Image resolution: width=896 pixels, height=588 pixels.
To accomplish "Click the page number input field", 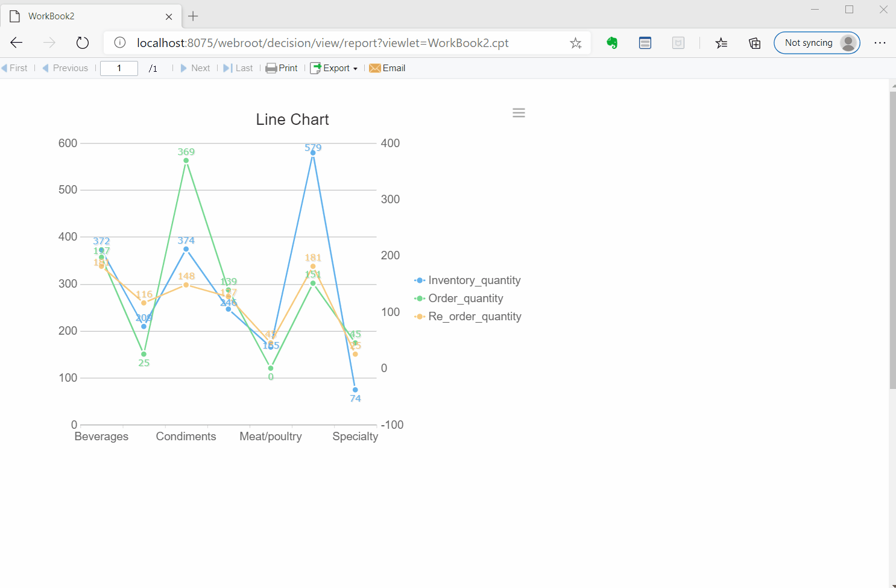I will point(119,68).
